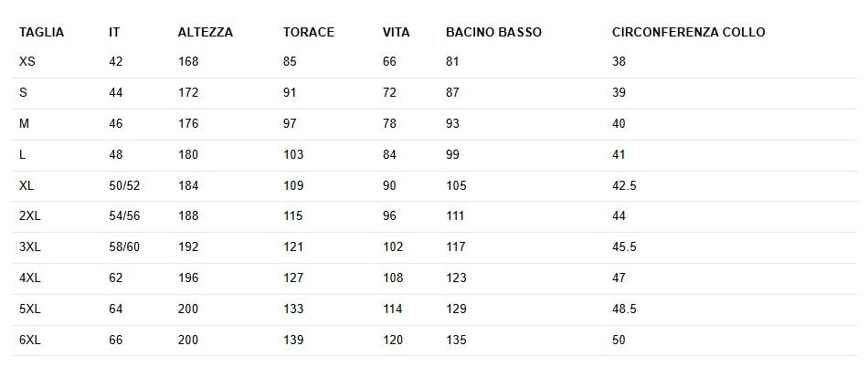Select the 42.5 collar value
Screen dimensions: 868x377
click(x=624, y=185)
